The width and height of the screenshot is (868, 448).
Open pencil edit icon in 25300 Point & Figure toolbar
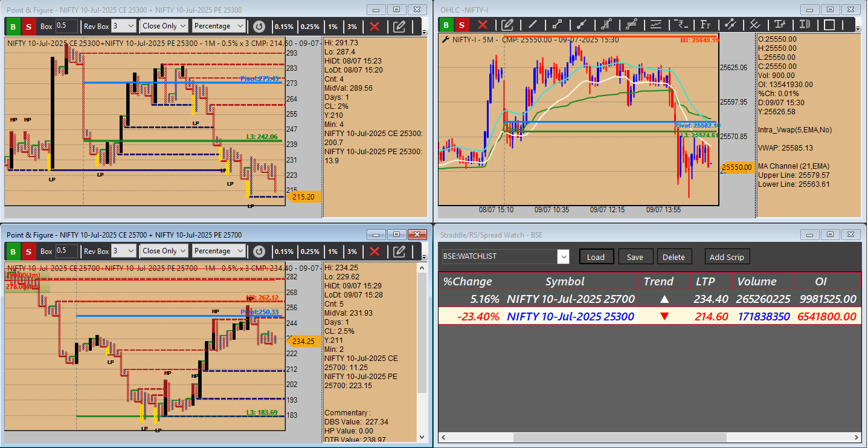click(x=399, y=27)
